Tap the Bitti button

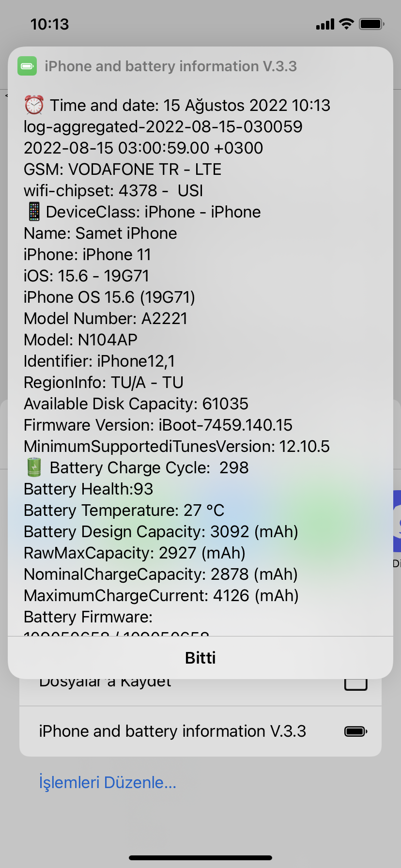pyautogui.click(x=200, y=658)
